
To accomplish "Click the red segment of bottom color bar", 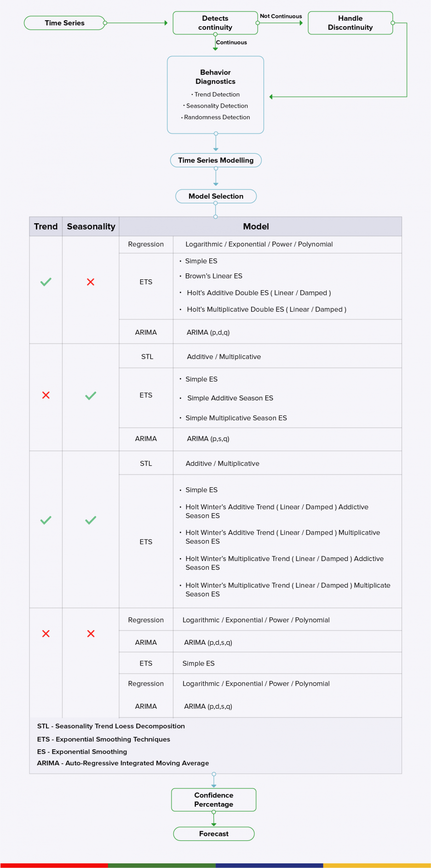I will click(x=54, y=865).
